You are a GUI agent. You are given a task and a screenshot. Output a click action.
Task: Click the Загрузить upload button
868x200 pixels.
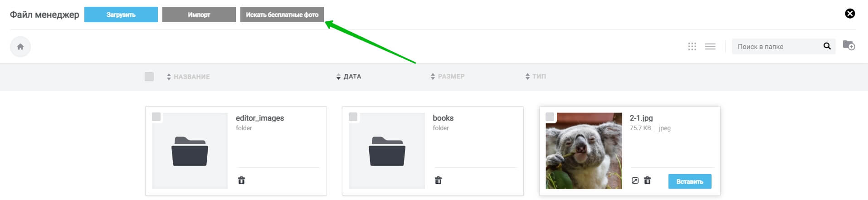click(x=121, y=15)
